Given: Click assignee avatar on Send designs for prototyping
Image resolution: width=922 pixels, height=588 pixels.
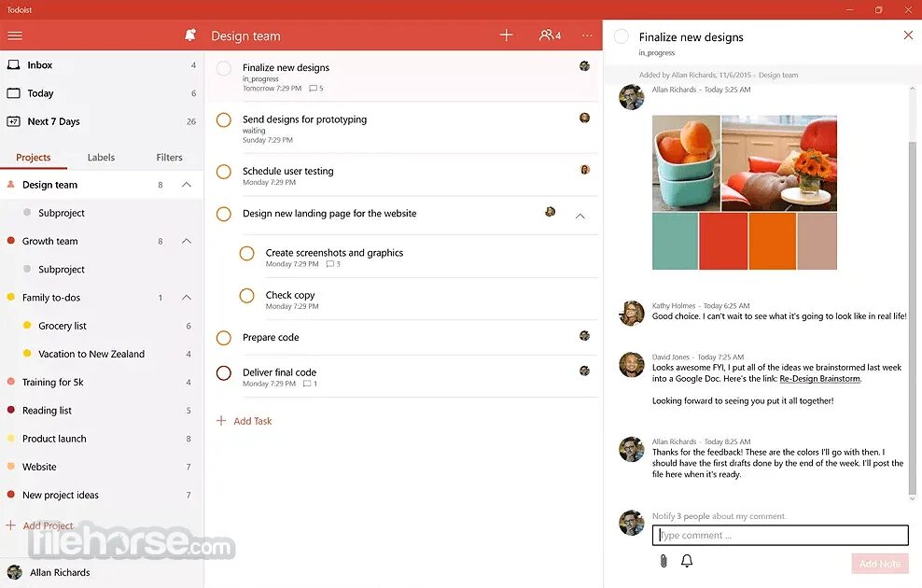Looking at the screenshot, I should tap(584, 118).
